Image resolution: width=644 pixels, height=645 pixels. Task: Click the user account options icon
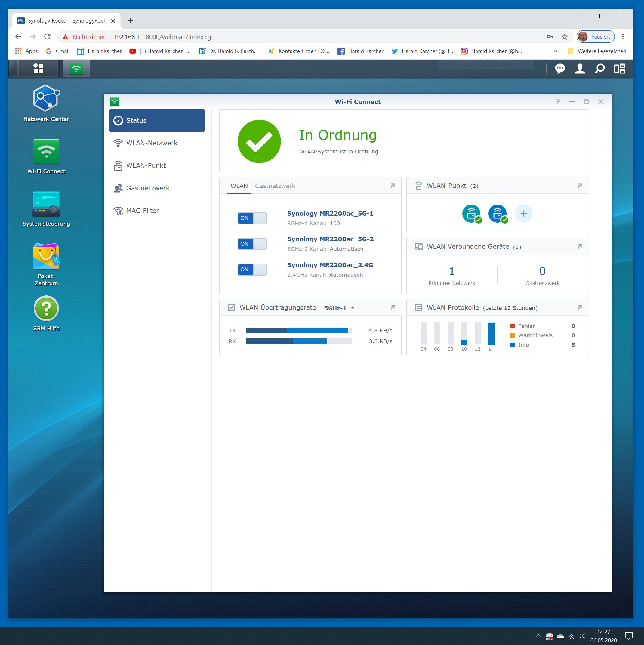tap(580, 68)
